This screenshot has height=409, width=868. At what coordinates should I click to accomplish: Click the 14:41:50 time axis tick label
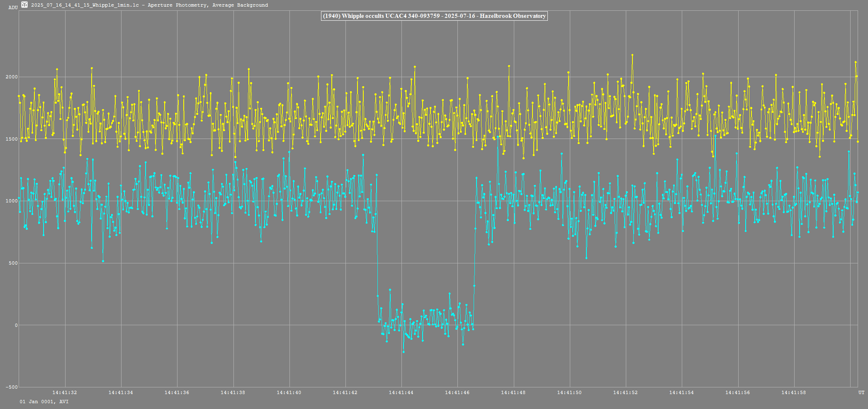point(569,392)
